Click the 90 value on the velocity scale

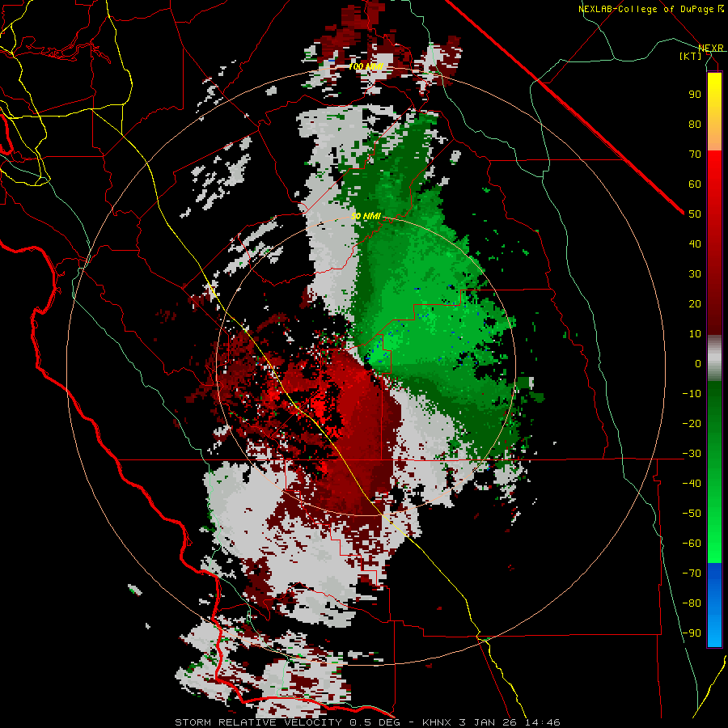695,95
